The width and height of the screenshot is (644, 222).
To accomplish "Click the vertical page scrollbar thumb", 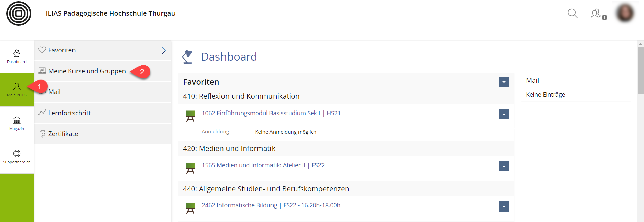I will [641, 70].
